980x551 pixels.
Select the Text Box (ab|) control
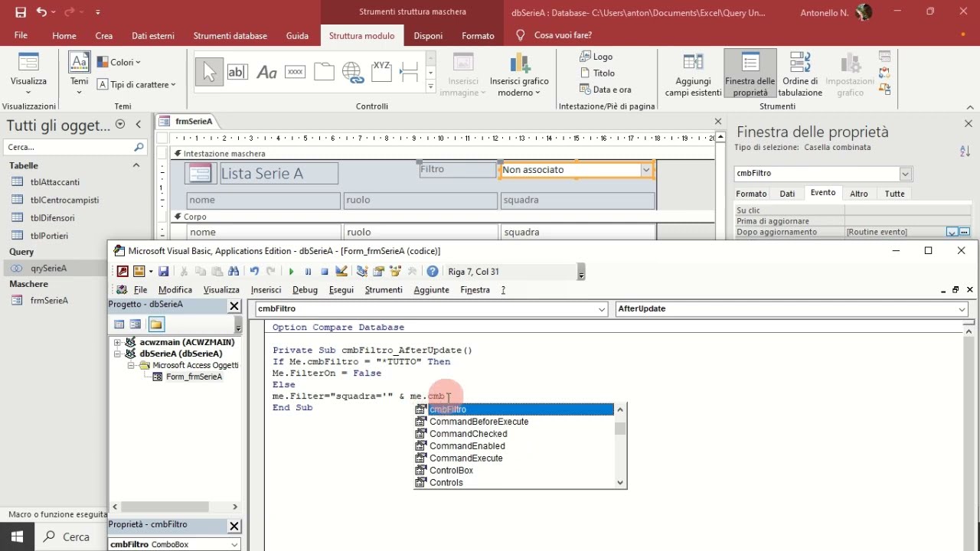pos(237,72)
